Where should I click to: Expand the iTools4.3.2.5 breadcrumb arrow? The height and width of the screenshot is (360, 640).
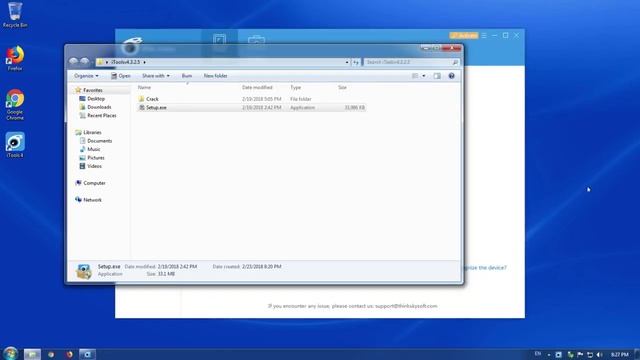coord(144,62)
